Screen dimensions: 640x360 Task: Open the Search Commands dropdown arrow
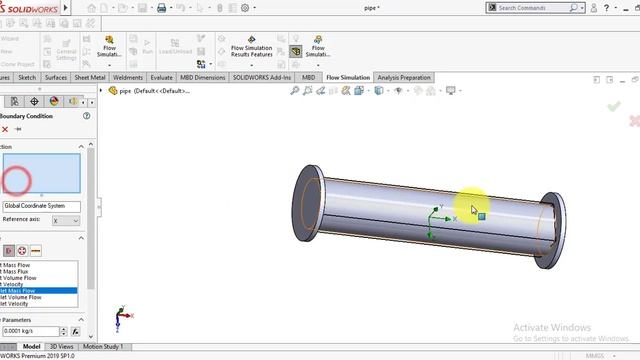click(582, 8)
